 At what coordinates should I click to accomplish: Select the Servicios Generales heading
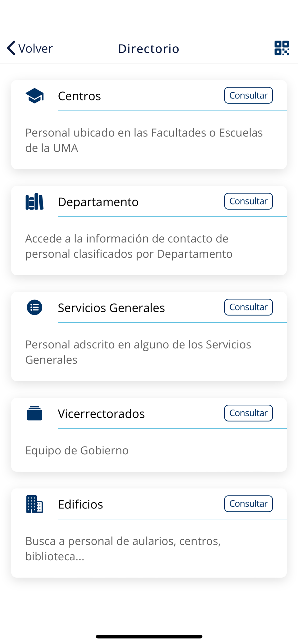[111, 308]
